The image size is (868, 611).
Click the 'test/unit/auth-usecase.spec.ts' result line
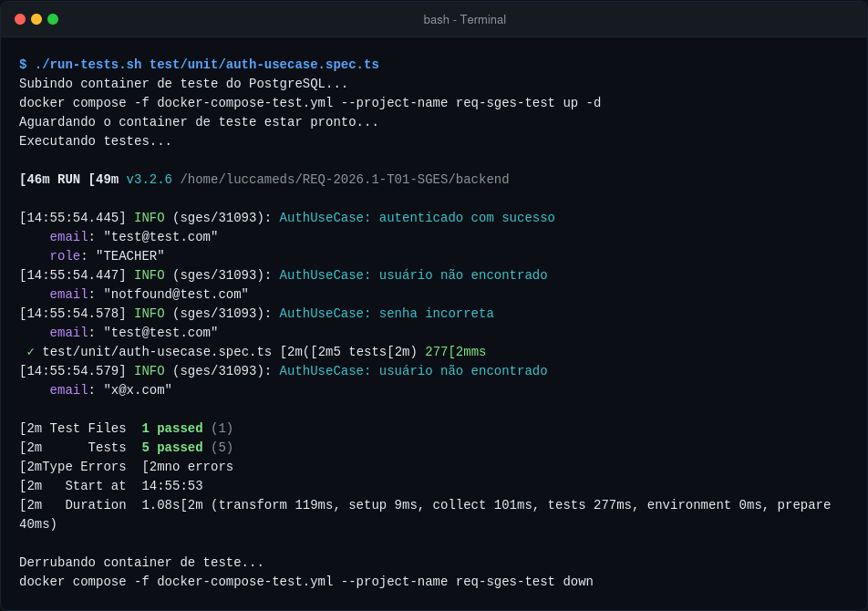coord(256,351)
